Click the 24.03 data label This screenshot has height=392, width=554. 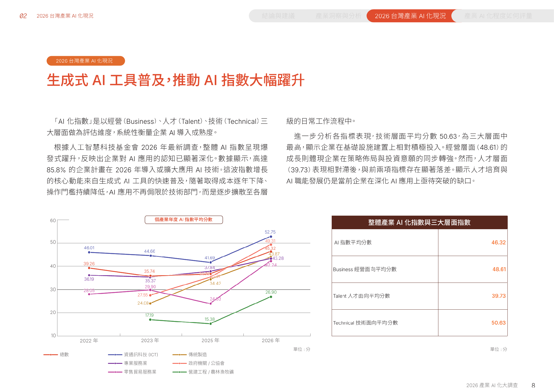215,299
